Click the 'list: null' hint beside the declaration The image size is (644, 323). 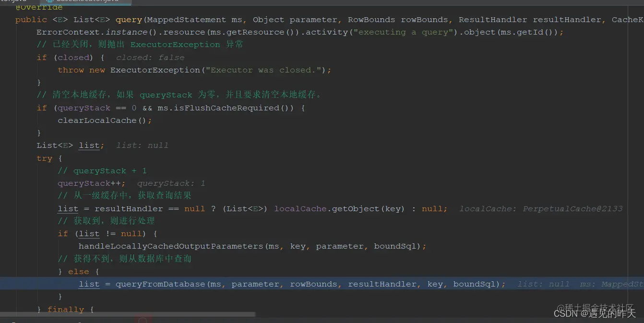[x=142, y=145]
